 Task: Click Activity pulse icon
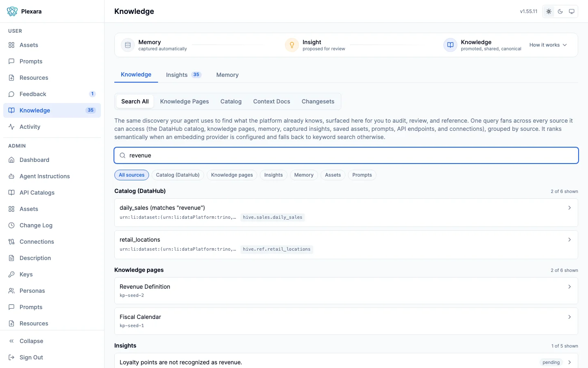click(11, 127)
